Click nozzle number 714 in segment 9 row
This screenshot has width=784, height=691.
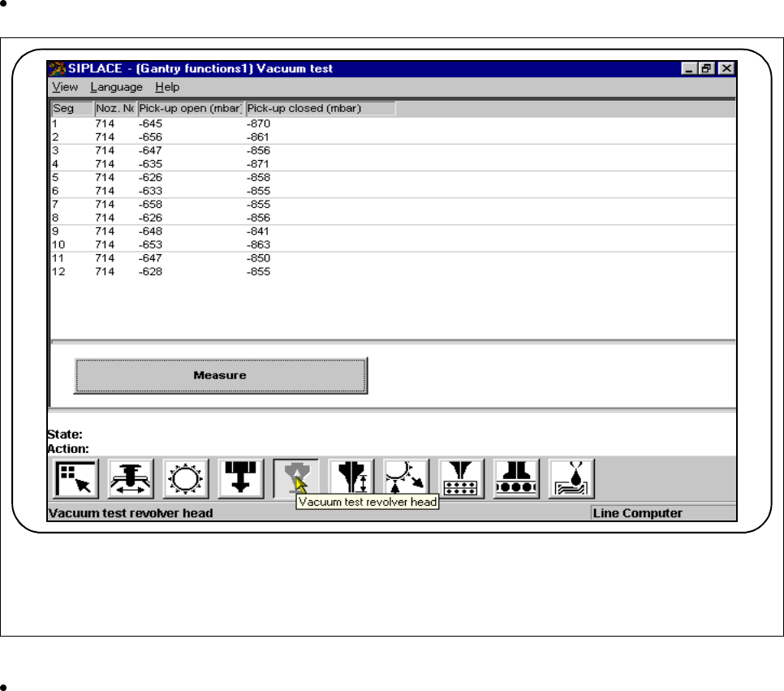click(x=105, y=231)
